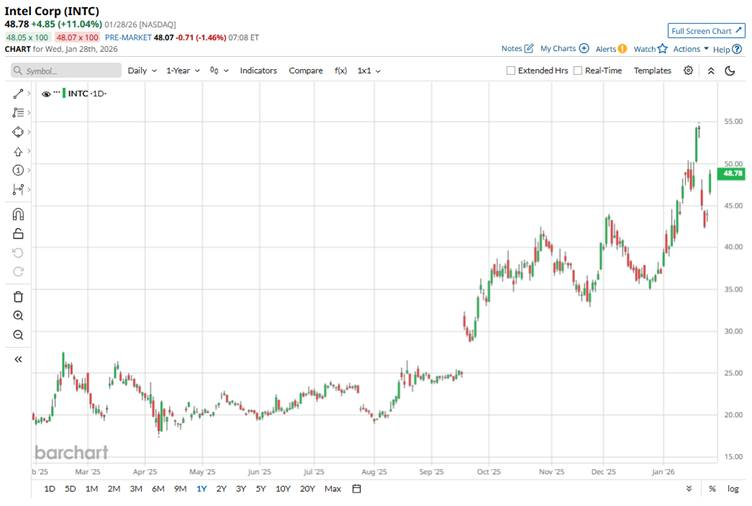Open the Daily frequency dropdown
Image resolution: width=752 pixels, height=506 pixels.
(142, 71)
